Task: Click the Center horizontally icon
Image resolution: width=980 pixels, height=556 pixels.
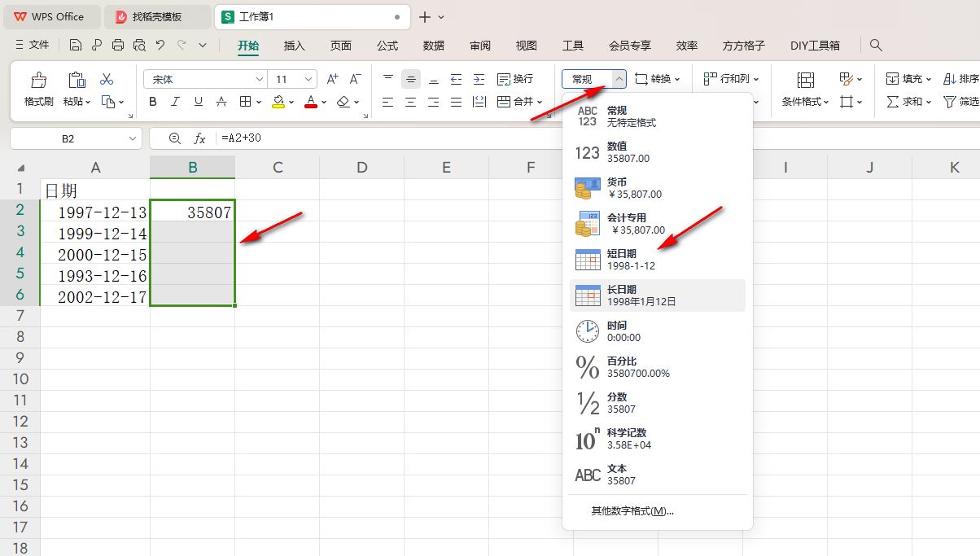Action: pos(411,102)
